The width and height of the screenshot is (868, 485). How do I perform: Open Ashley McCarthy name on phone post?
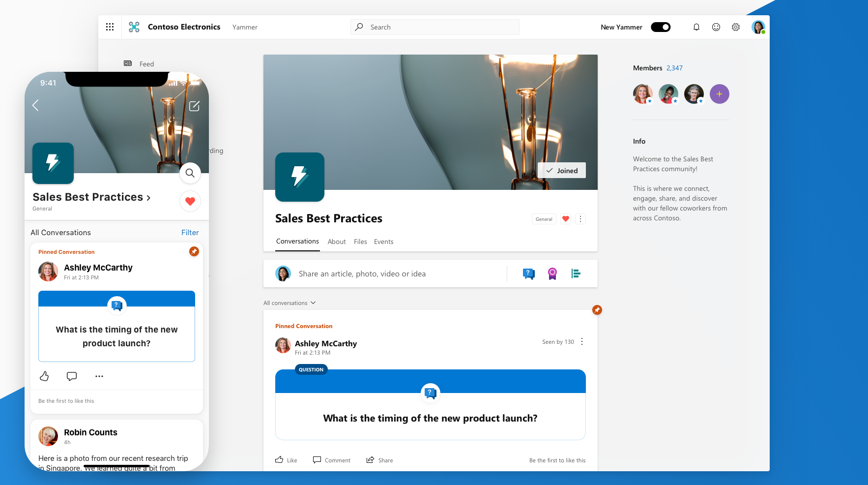pos(98,268)
